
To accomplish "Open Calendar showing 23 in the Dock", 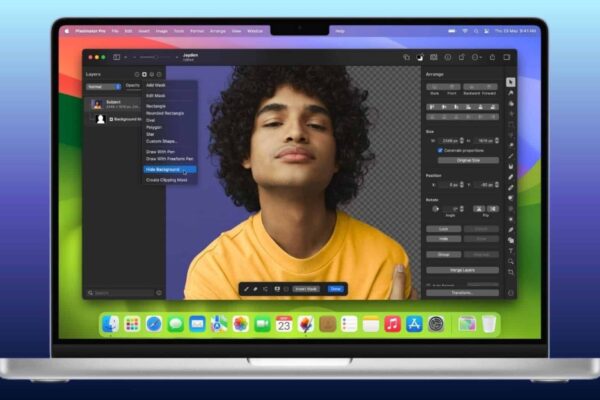I will [284, 324].
